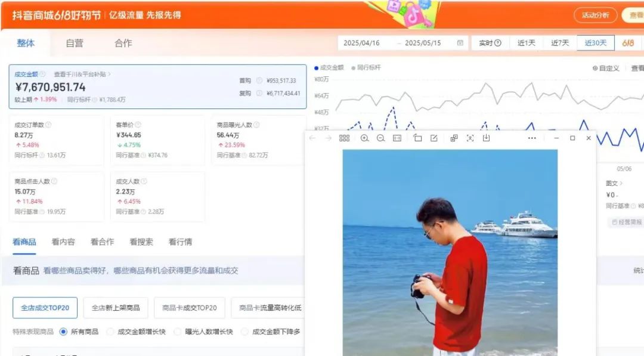644x356 pixels.
Task: Select the 商品曝光人数 metric card
Action: [259, 140]
